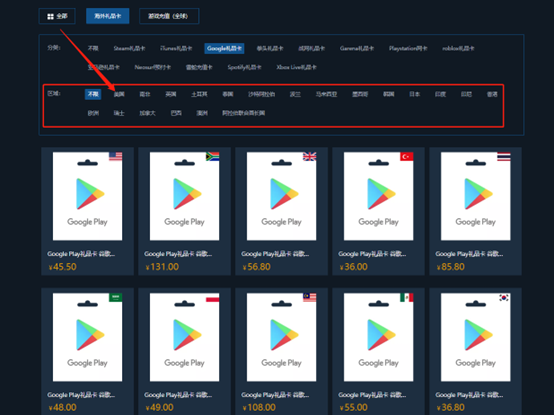Image resolution: width=554 pixels, height=415 pixels.
Task: Select the Spotify礼品卡 category
Action: pos(244,67)
